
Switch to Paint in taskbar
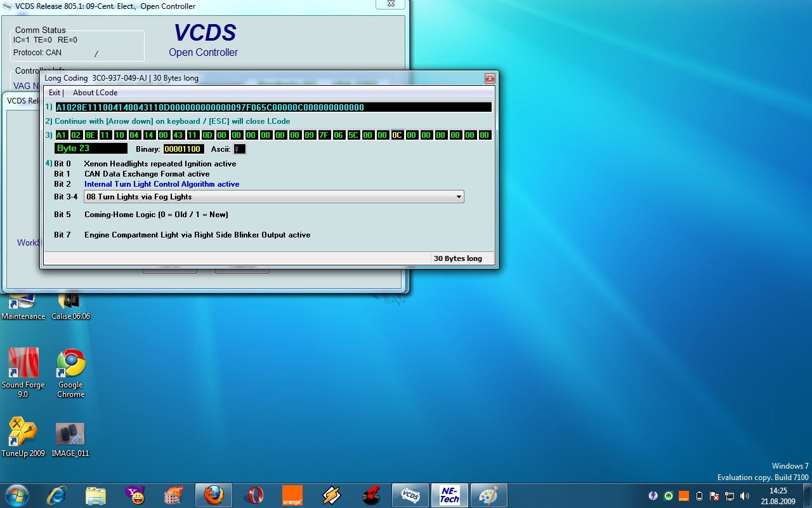pyautogui.click(x=488, y=495)
